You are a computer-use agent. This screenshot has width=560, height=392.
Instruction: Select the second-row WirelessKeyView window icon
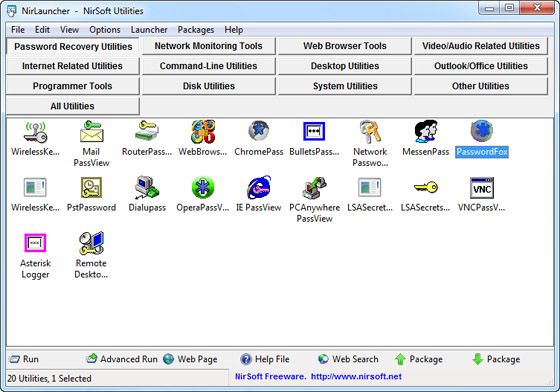35,187
